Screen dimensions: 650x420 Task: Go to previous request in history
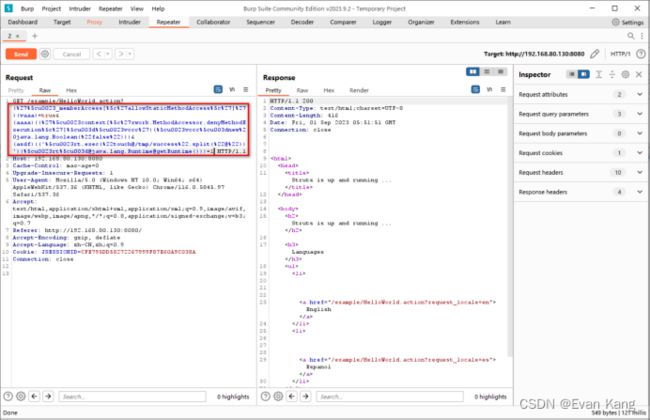click(x=99, y=54)
